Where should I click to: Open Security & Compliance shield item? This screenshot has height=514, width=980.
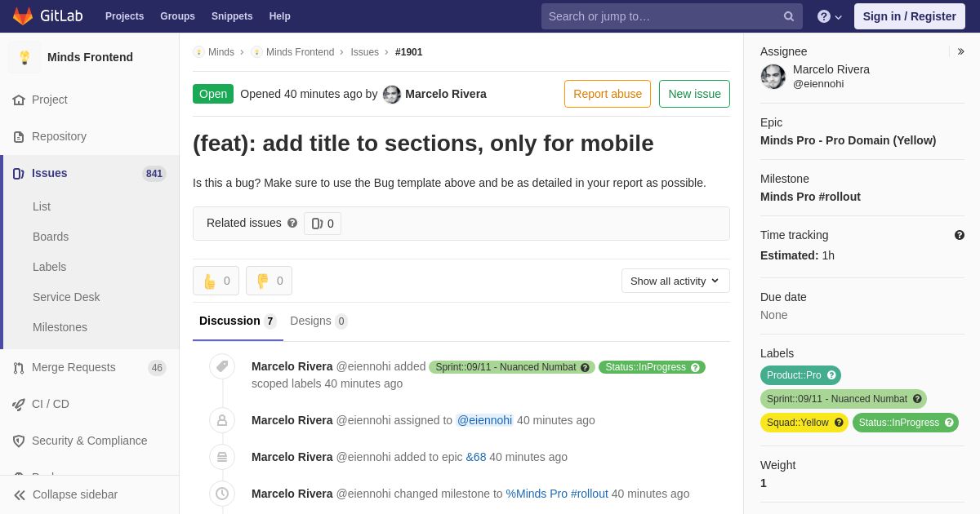(x=90, y=441)
